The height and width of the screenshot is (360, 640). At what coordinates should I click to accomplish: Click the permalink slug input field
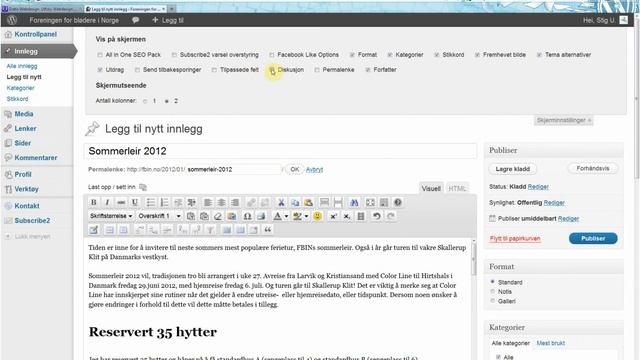pyautogui.click(x=233, y=169)
